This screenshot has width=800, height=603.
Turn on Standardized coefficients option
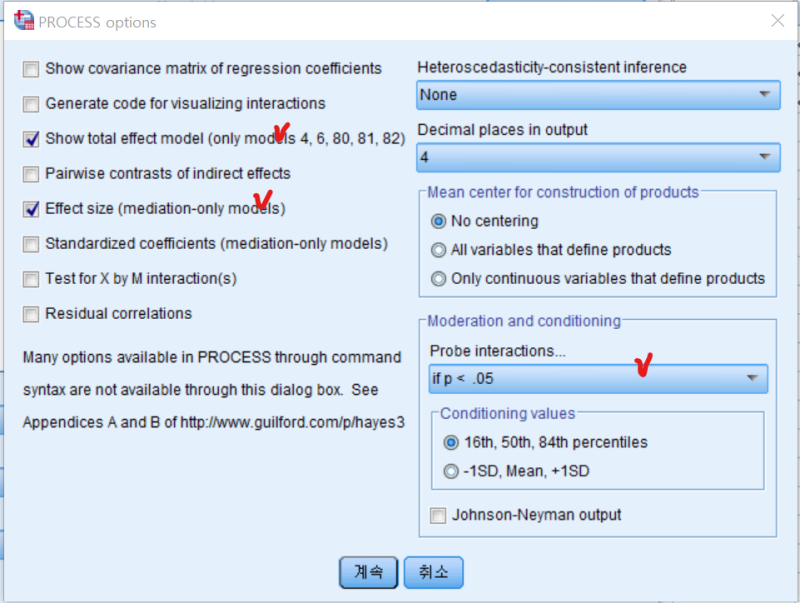32,244
